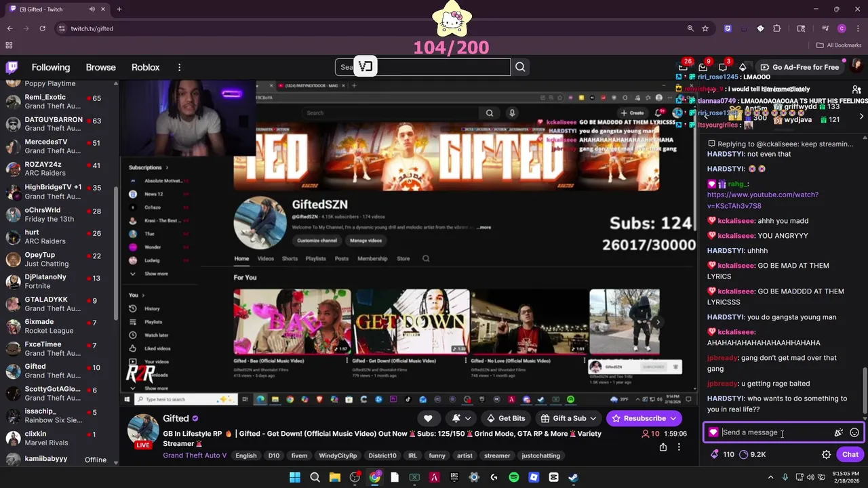The image size is (868, 488).
Task: Open notification bell dropdown for Gifted
Action: [461, 418]
